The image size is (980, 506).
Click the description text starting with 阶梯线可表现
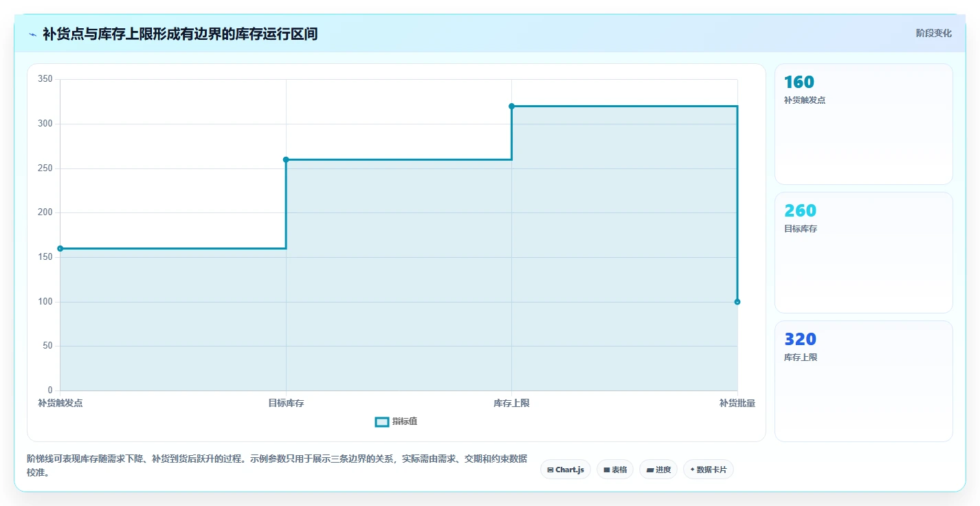277,465
